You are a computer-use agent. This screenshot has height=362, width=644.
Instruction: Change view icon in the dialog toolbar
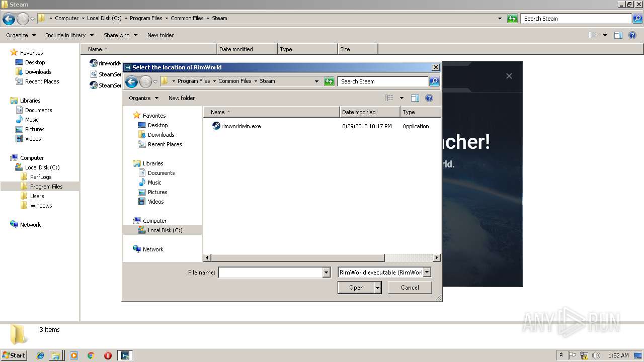[x=389, y=98]
